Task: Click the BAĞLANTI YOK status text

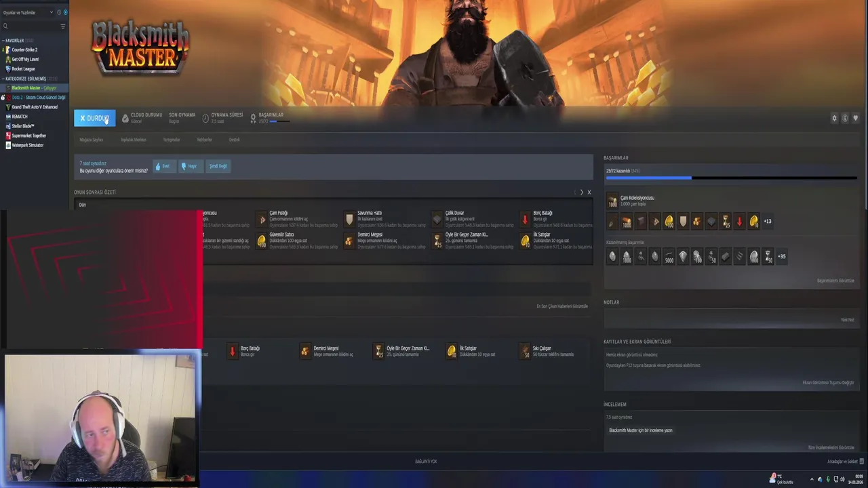Action: (426, 462)
